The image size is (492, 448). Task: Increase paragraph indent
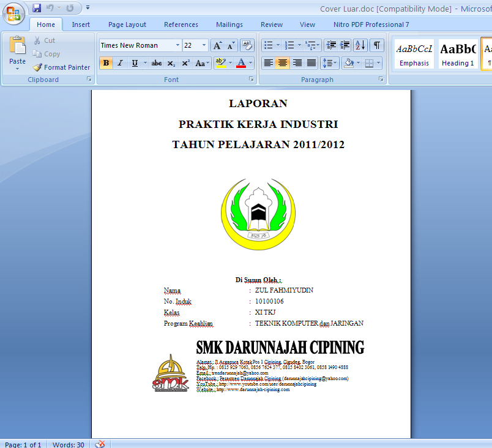[345, 45]
